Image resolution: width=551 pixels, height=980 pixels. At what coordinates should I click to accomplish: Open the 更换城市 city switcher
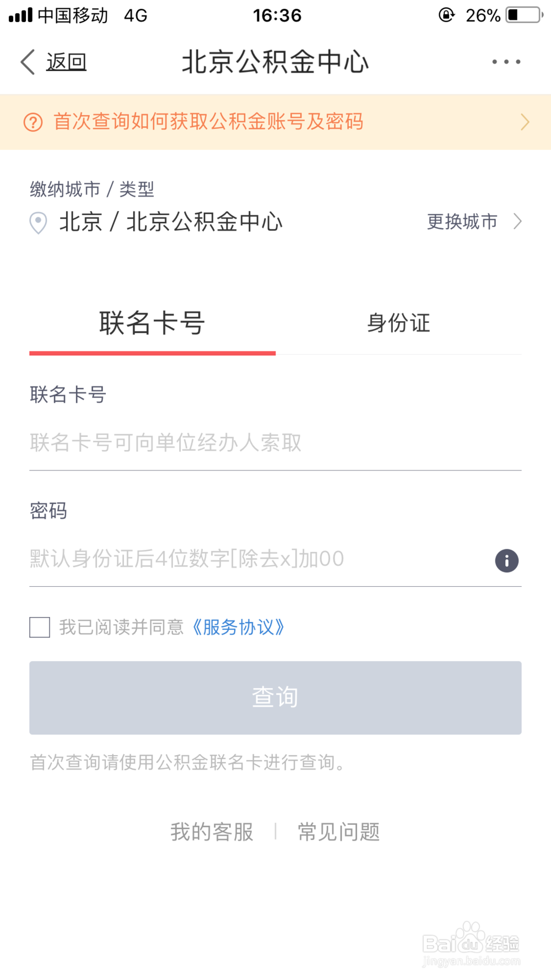pyautogui.click(x=462, y=221)
